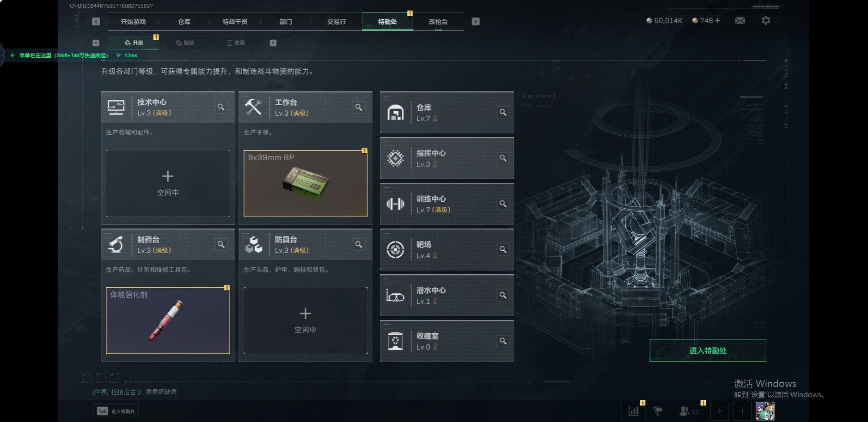868x422 pixels.
Task: Click the flag icon in bottom bar
Action: coord(658,410)
